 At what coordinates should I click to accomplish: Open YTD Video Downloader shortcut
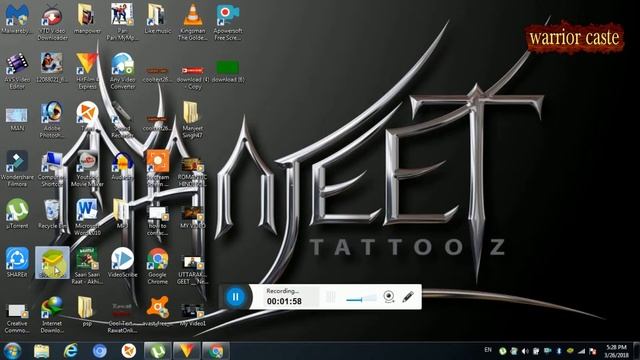[52, 23]
